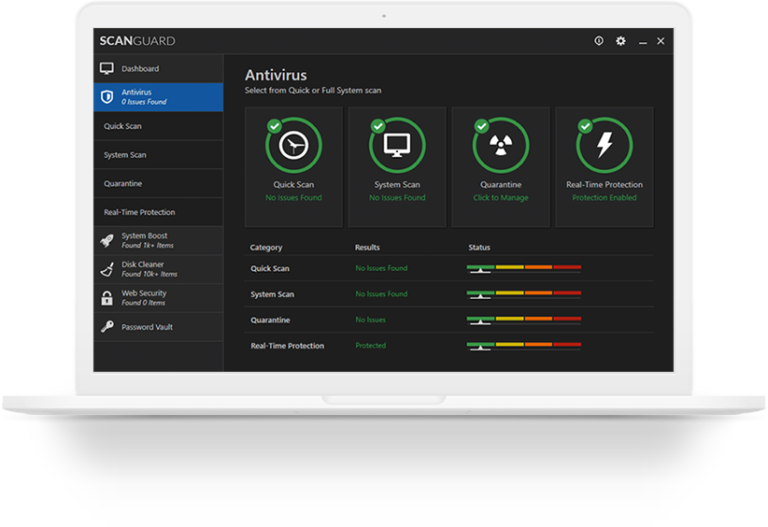Click the Quarantine row in category table
This screenshot has height=527, width=768.
[449, 320]
